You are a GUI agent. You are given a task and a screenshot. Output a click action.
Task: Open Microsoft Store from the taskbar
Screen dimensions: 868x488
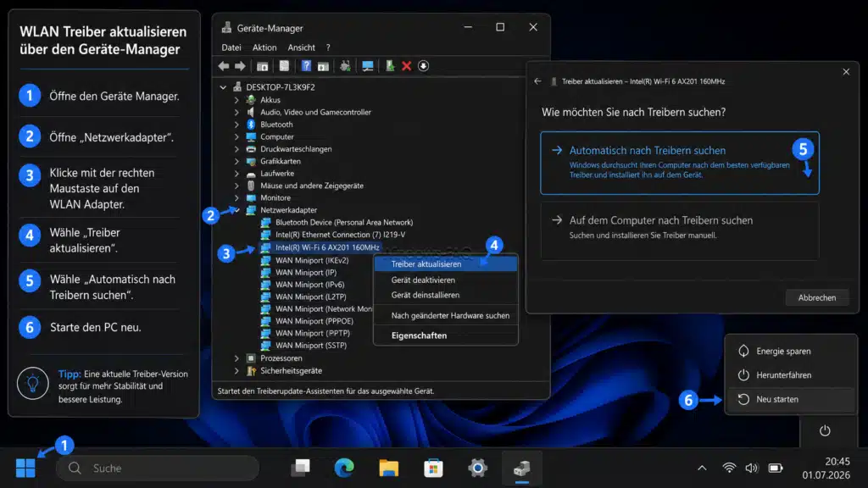click(x=433, y=468)
